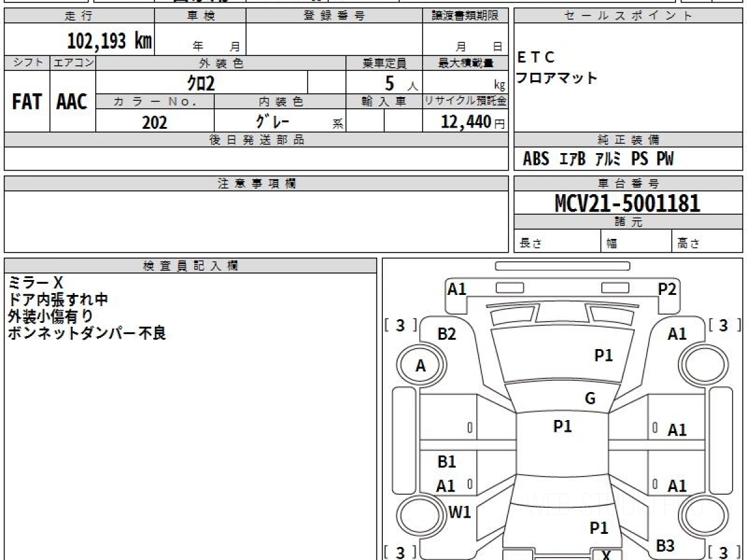Click the 後日発送部品 header
Image resolution: width=747 pixels, height=560 pixels.
click(x=256, y=140)
